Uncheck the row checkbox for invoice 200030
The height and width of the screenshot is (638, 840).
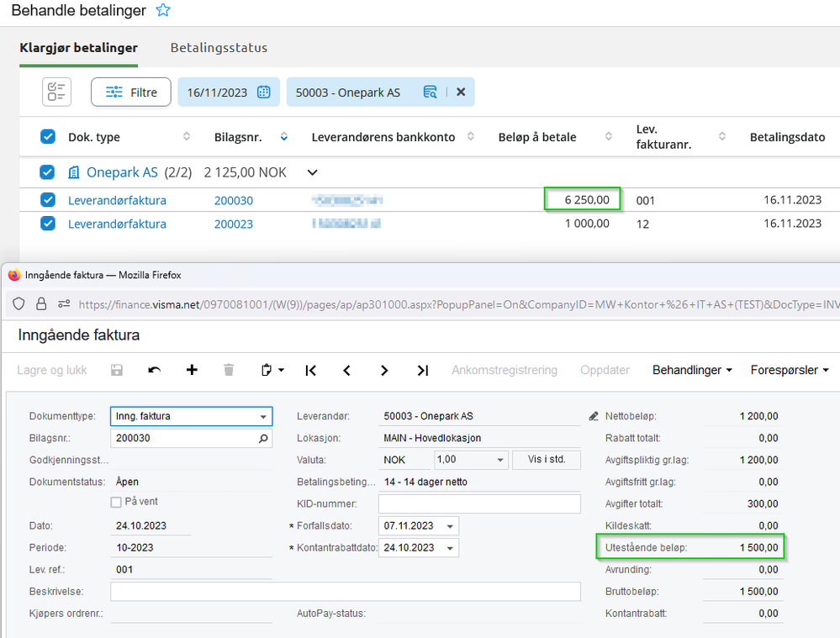48,200
